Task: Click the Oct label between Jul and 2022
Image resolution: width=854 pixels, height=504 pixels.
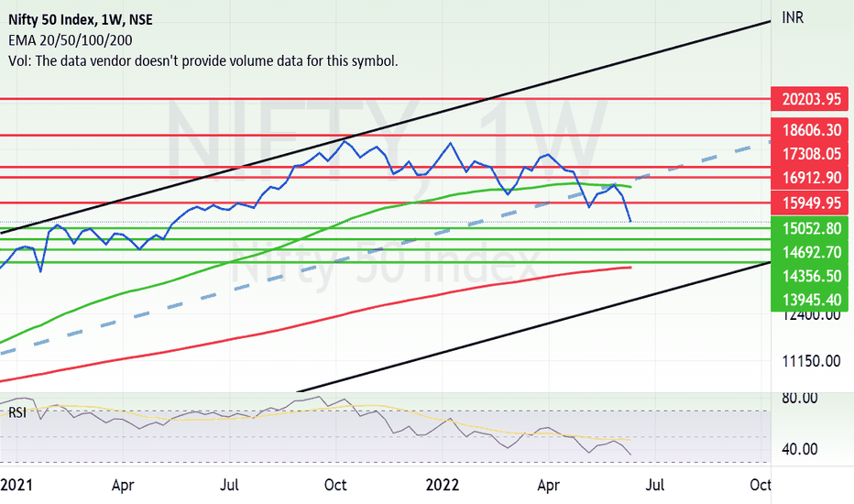Action: [x=335, y=485]
